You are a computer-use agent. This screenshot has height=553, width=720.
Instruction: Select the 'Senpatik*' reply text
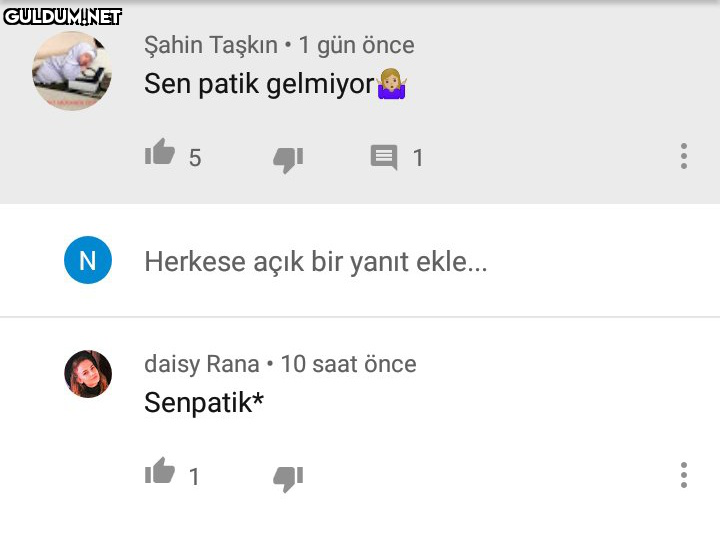pos(204,403)
